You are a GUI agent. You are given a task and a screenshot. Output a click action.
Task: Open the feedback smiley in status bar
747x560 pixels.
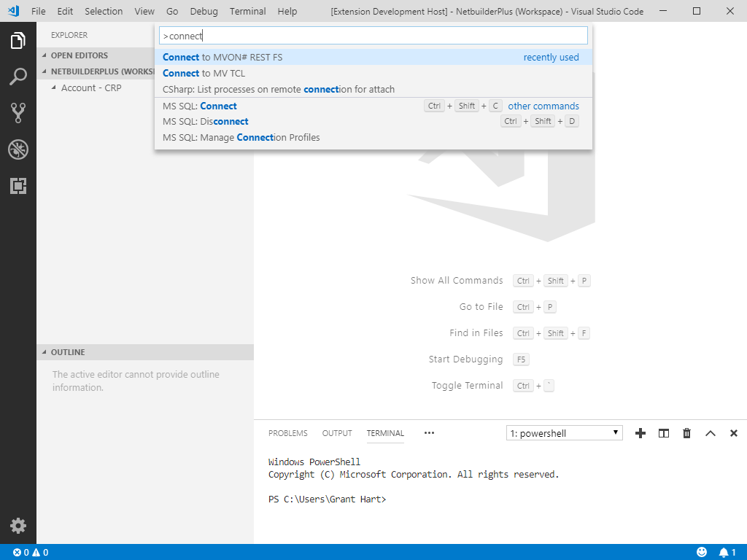tap(702, 552)
